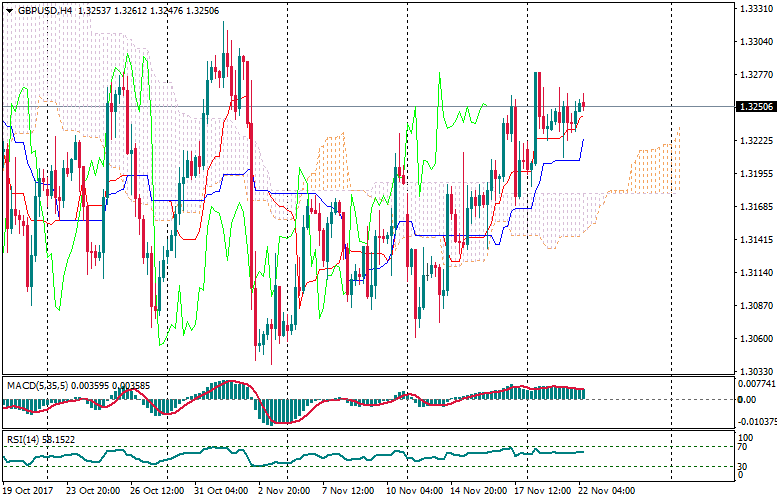Click the 1.33310 price axis label
The image size is (777, 502).
755,9
